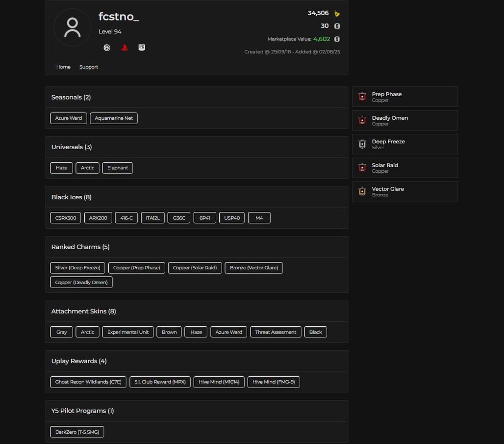Open the Support menu link

(x=89, y=67)
